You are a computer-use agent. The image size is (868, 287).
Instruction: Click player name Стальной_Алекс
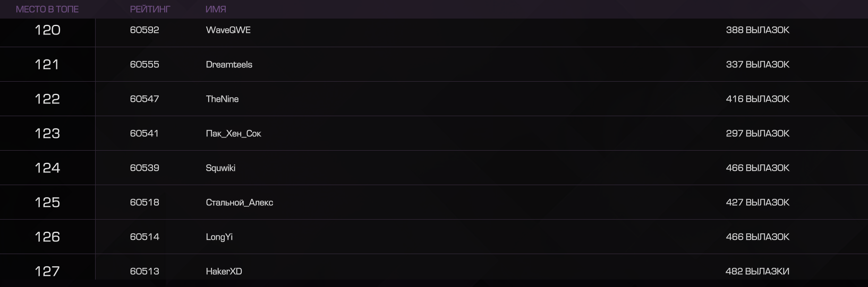240,203
